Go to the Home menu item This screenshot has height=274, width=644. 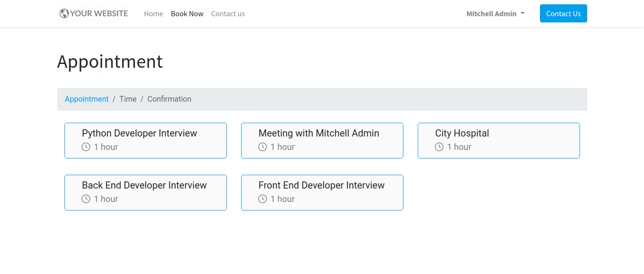click(153, 14)
